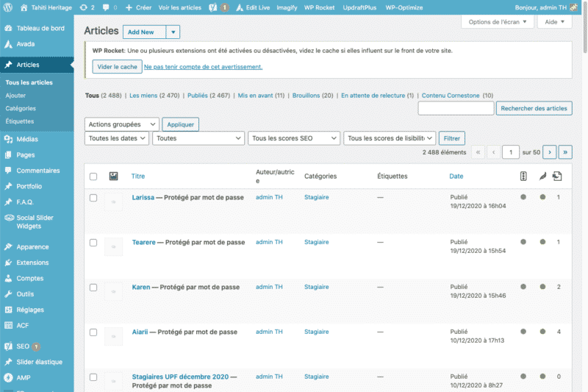
Task: Click the Avada sidebar icon
Action: (x=8, y=44)
